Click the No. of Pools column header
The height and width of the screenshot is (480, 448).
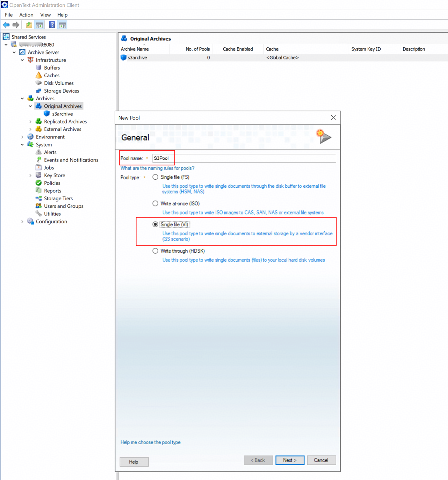190,49
